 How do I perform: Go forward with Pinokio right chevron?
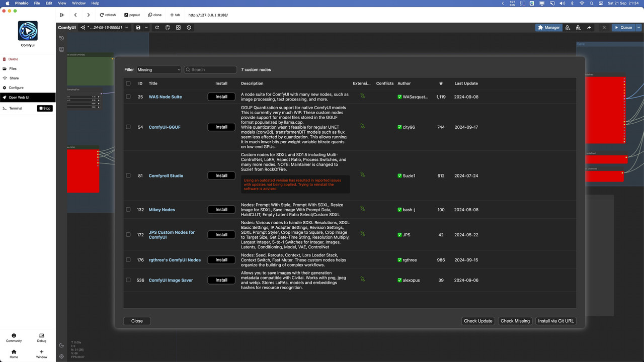pyautogui.click(x=88, y=15)
